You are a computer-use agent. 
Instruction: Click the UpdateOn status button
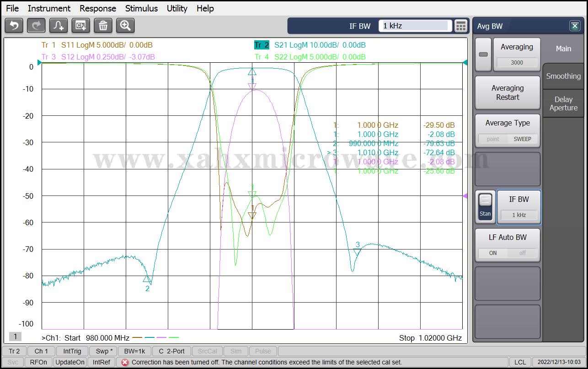[x=70, y=362]
